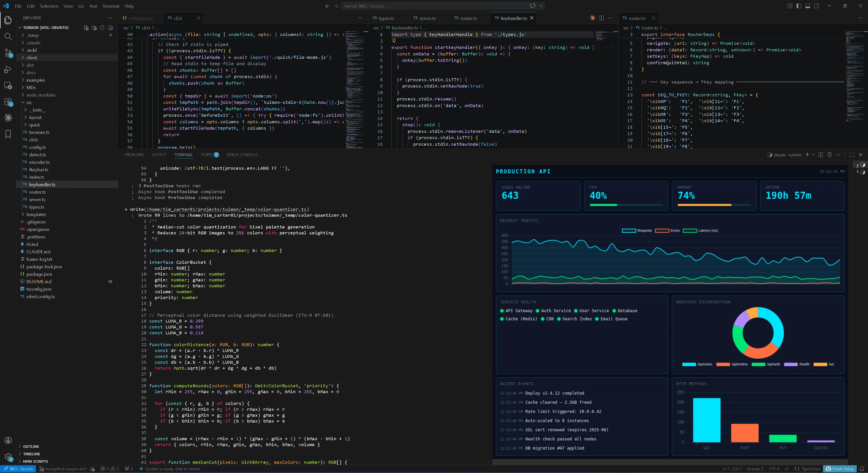Open the terminal profile dropdown chevron
The width and height of the screenshot is (868, 473).
(813, 155)
